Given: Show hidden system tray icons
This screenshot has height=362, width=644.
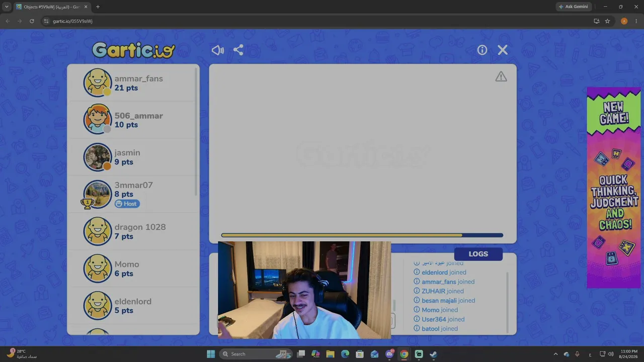Looking at the screenshot, I should [555, 354].
